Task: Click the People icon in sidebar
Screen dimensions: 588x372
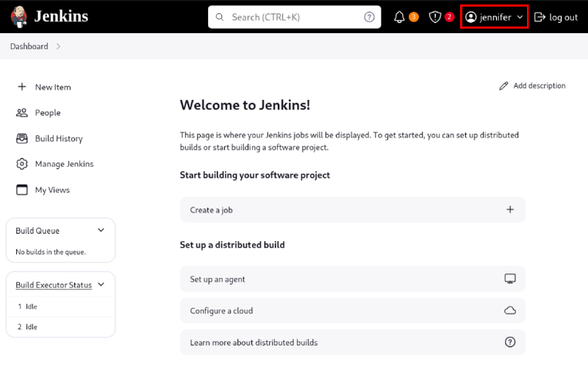Action: point(22,112)
